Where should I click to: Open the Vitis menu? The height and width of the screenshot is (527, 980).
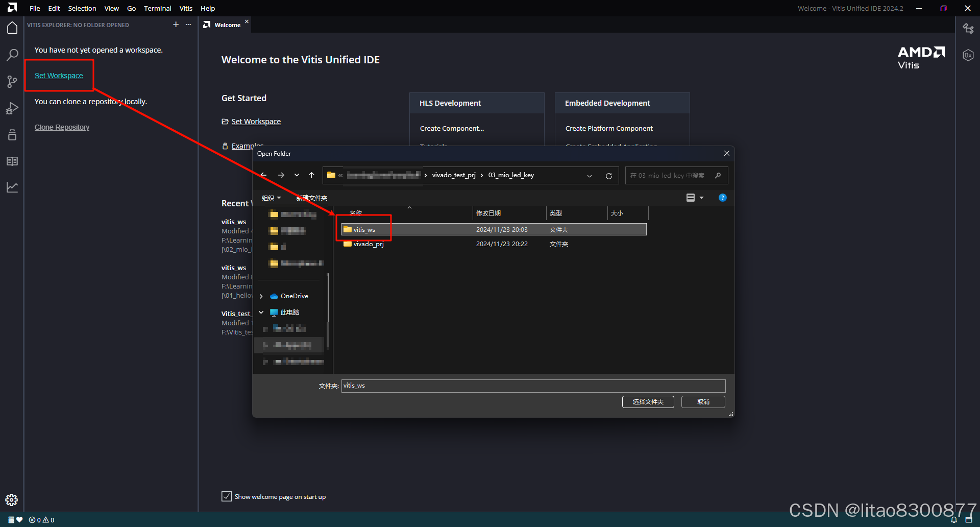(186, 8)
